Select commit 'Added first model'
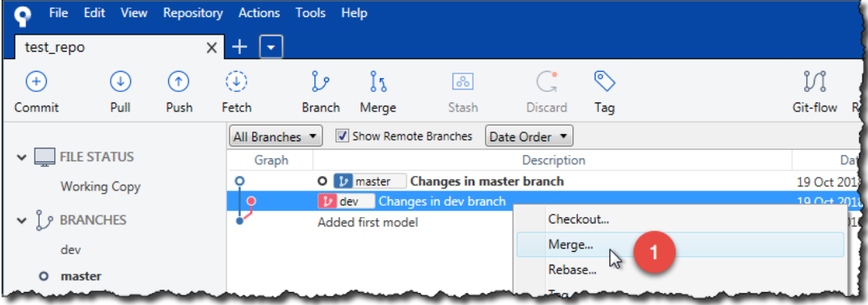868x305 pixels. [x=368, y=223]
